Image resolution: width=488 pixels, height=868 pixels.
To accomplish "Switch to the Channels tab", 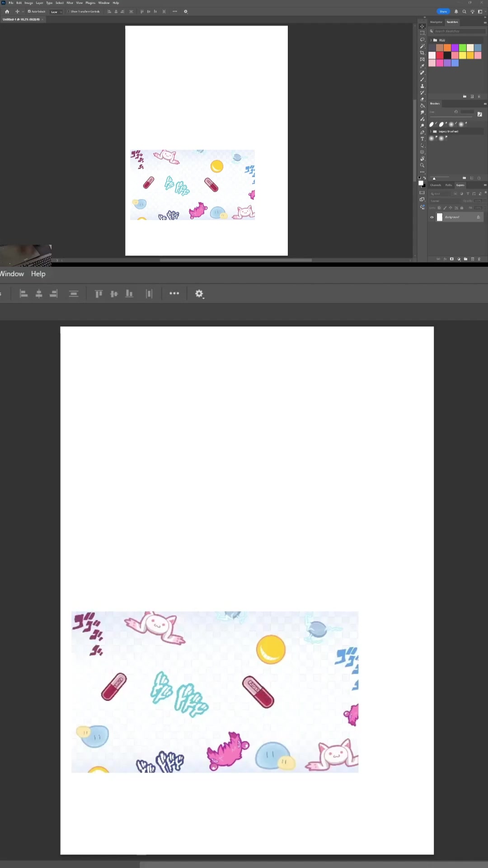I will click(x=436, y=185).
